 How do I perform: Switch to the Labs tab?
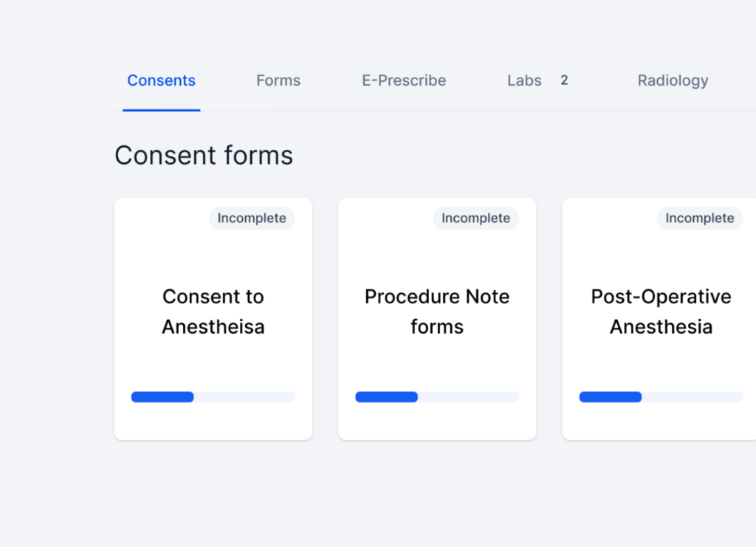pos(524,80)
